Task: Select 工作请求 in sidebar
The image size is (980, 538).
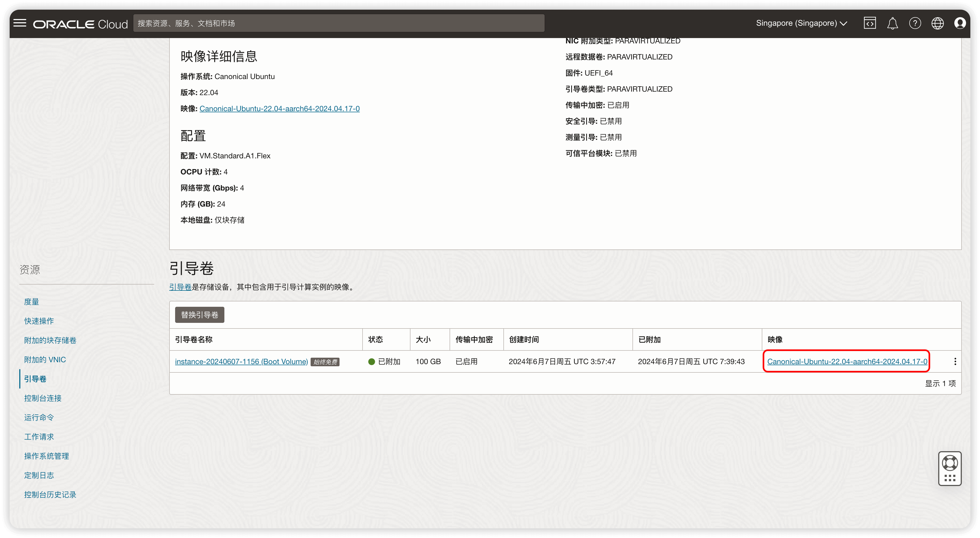Action: pyautogui.click(x=39, y=437)
